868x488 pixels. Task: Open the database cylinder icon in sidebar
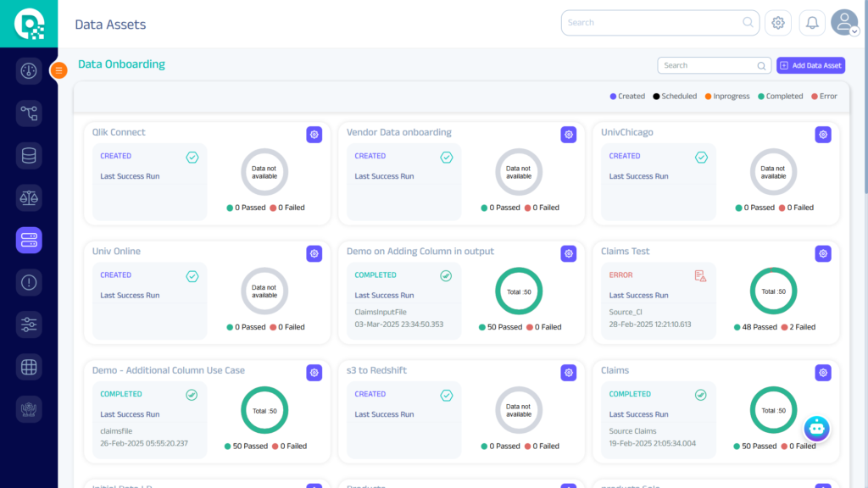[x=29, y=156]
